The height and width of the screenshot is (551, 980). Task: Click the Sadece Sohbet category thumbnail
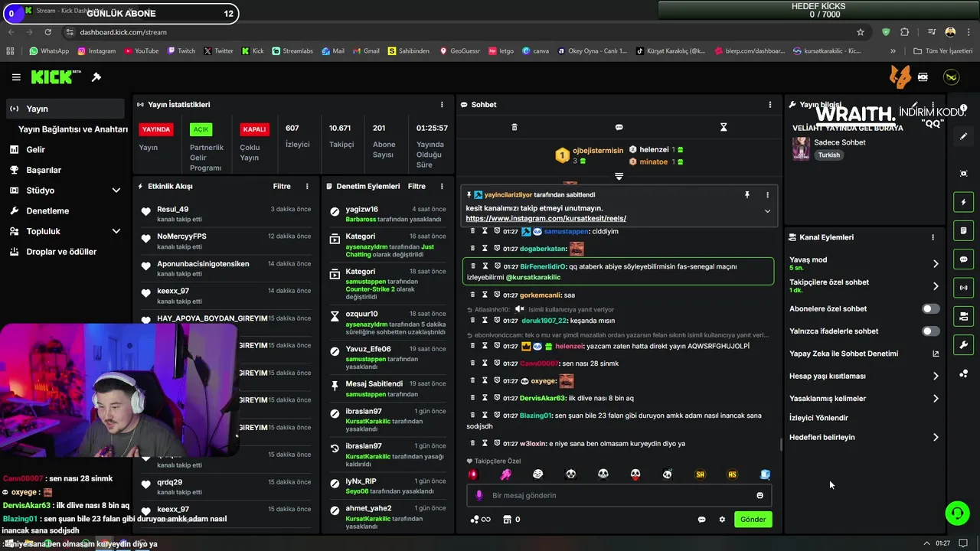point(801,148)
